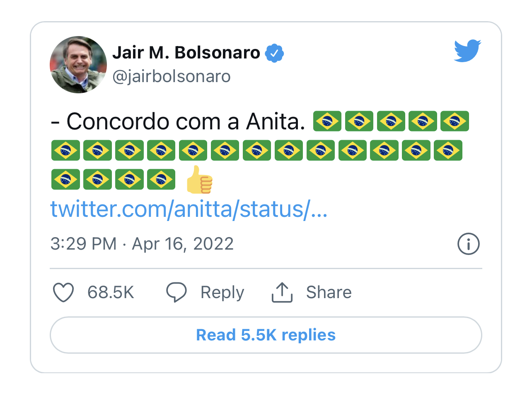Click the blue verified badge
Screen dimensions: 532x408
[x=274, y=53]
